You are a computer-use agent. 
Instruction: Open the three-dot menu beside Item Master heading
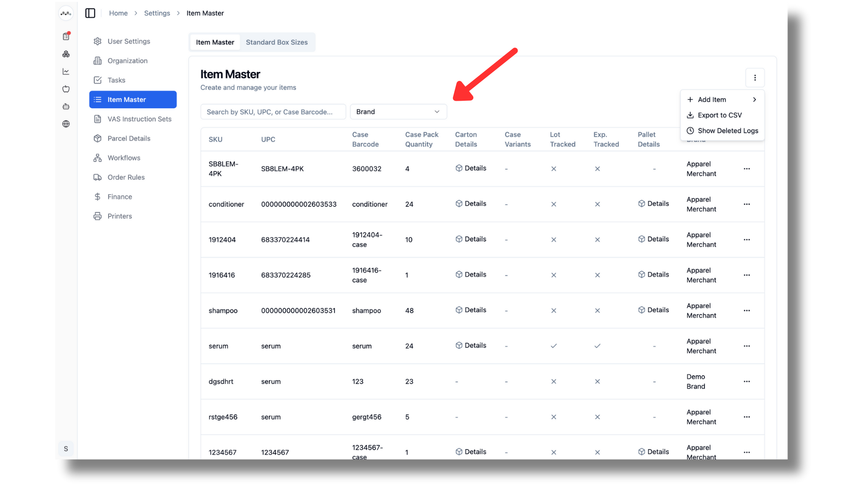pos(755,78)
